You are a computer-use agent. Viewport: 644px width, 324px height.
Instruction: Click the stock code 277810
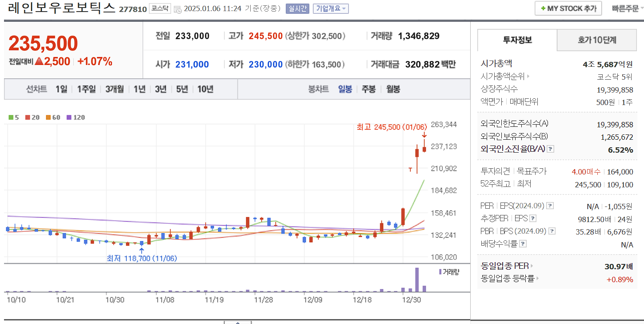click(x=132, y=9)
